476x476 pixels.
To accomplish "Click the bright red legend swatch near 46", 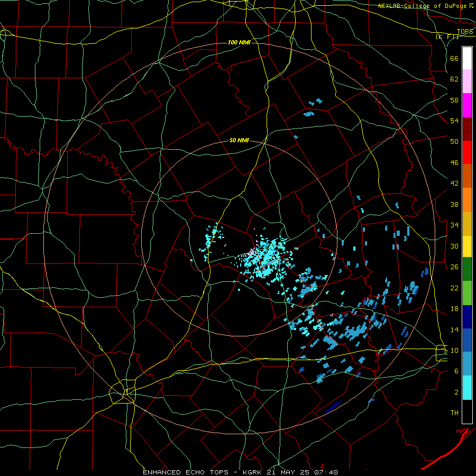I will [467, 152].
